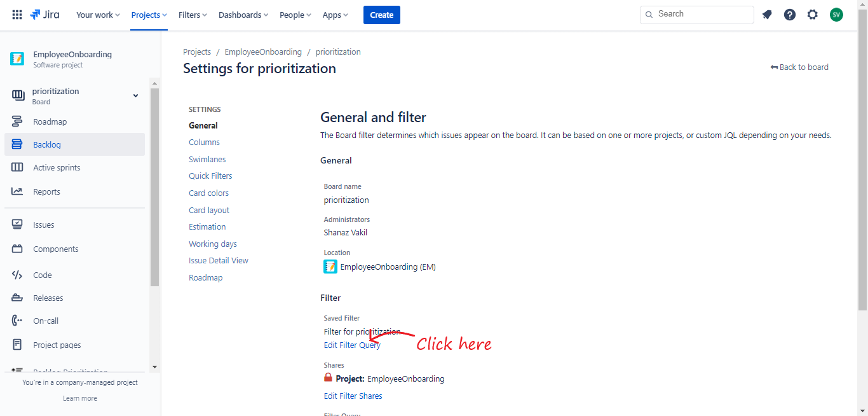868x416 pixels.
Task: Open notifications bell icon
Action: point(767,15)
